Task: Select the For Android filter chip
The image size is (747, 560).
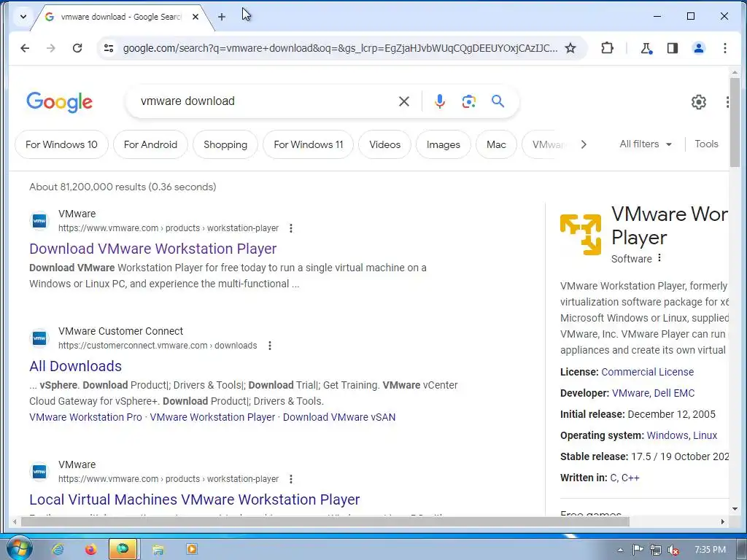Action: [150, 144]
